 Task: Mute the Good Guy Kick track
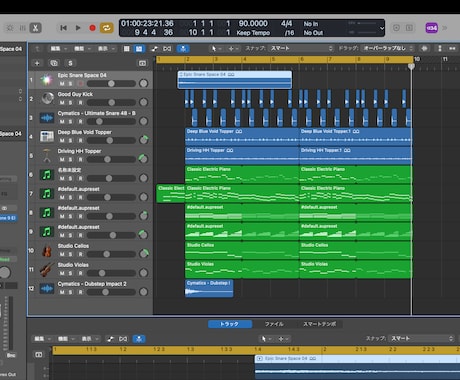click(62, 103)
